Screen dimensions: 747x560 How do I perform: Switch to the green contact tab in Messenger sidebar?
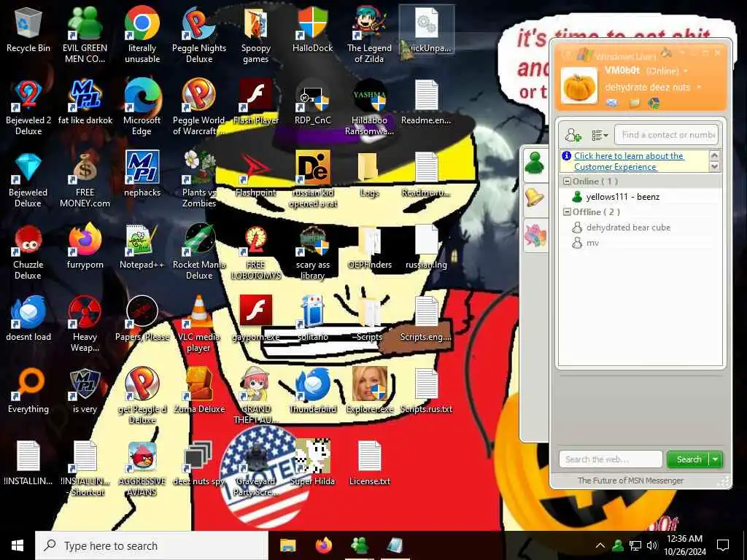click(535, 164)
